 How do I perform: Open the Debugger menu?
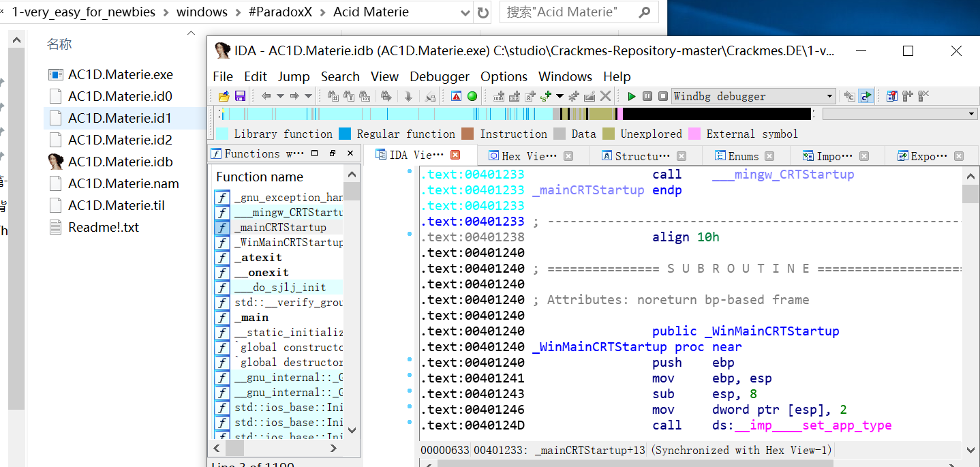[x=439, y=76]
